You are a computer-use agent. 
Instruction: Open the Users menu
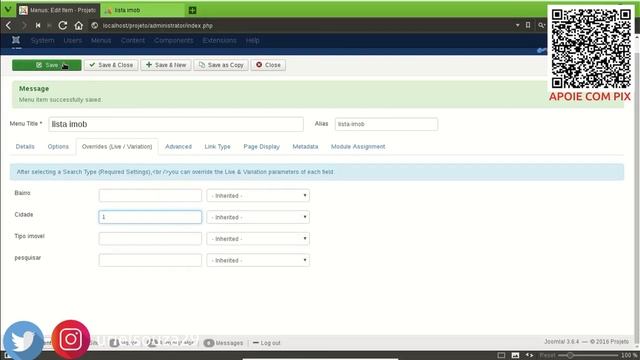click(x=73, y=40)
